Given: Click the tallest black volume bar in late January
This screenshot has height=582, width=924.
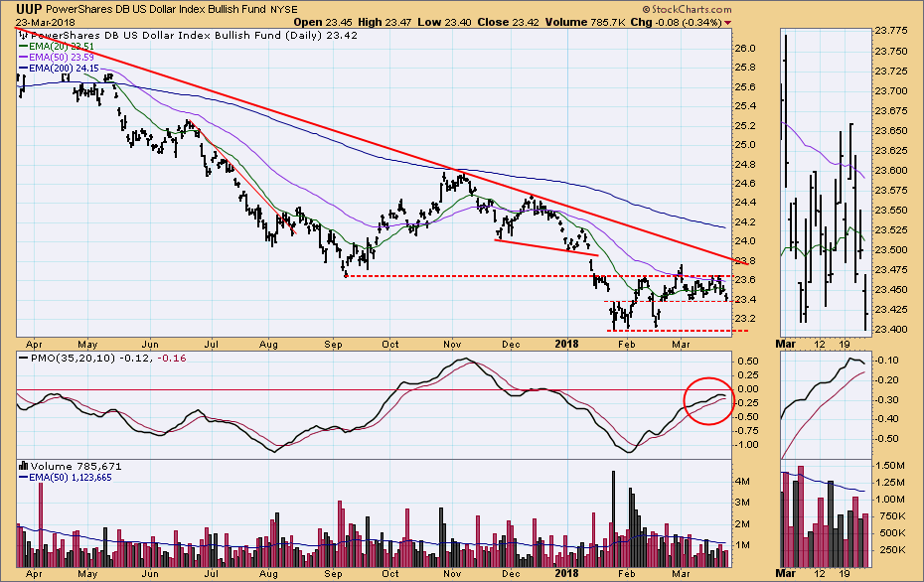Looking at the screenshot, I should pyautogui.click(x=613, y=518).
